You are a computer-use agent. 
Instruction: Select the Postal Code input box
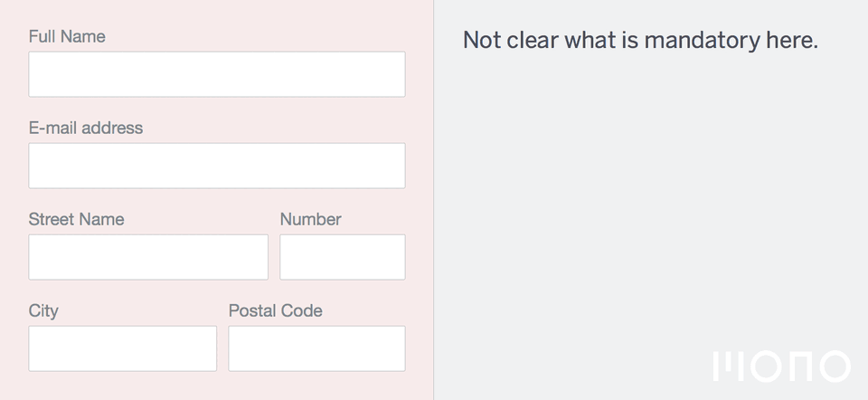[316, 348]
